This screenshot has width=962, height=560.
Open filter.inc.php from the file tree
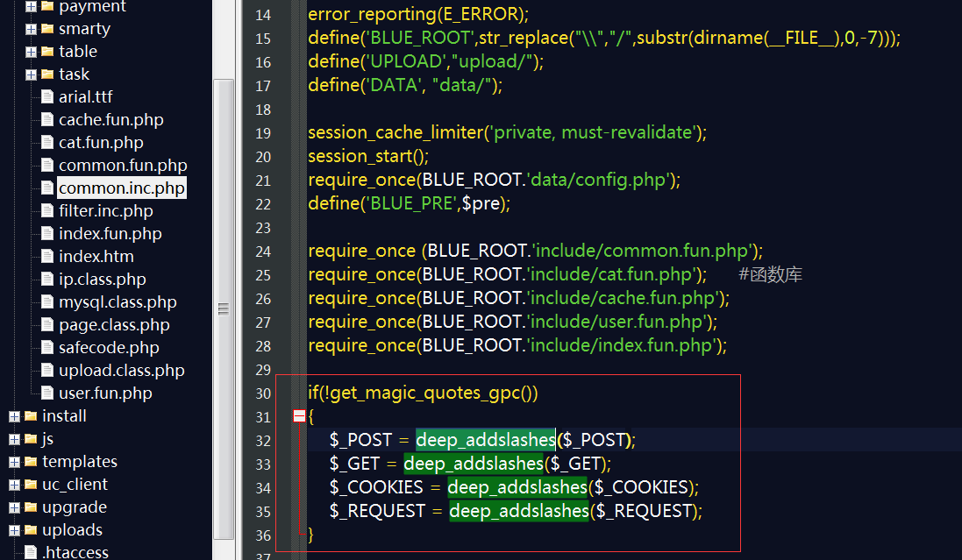pyautogui.click(x=105, y=211)
